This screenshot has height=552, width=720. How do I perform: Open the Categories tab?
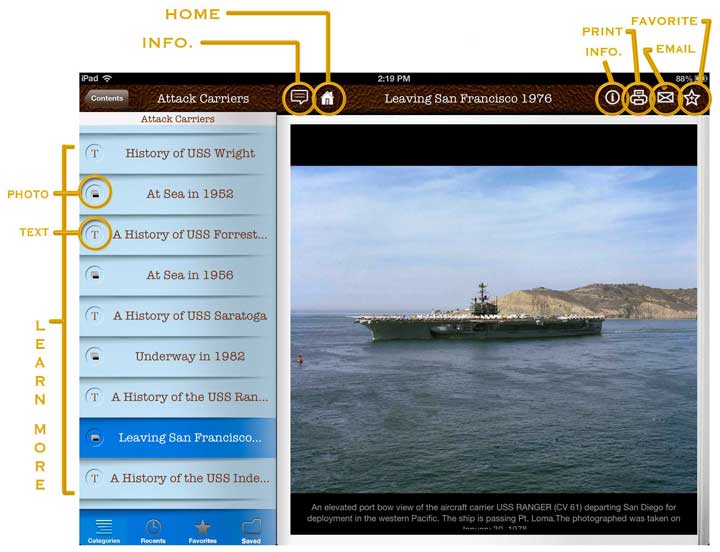[104, 530]
